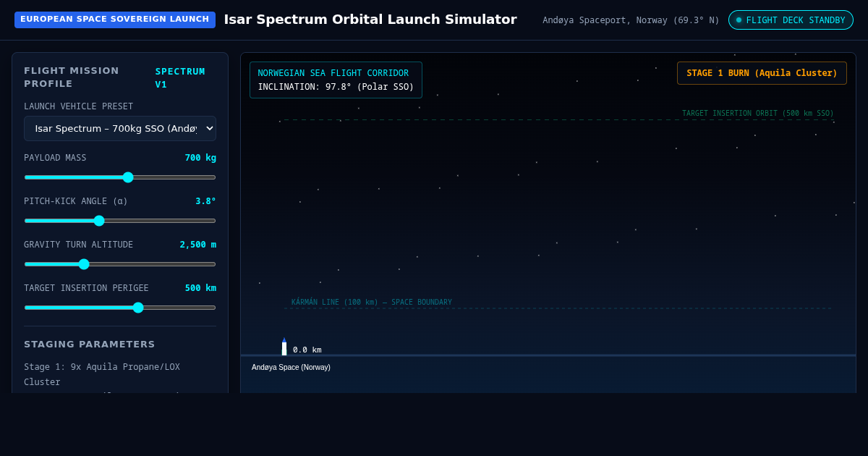Screen dimensions: 868x456
Task: Click the Andøya Space (Norway) ground label
Action: pyautogui.click(x=291, y=368)
